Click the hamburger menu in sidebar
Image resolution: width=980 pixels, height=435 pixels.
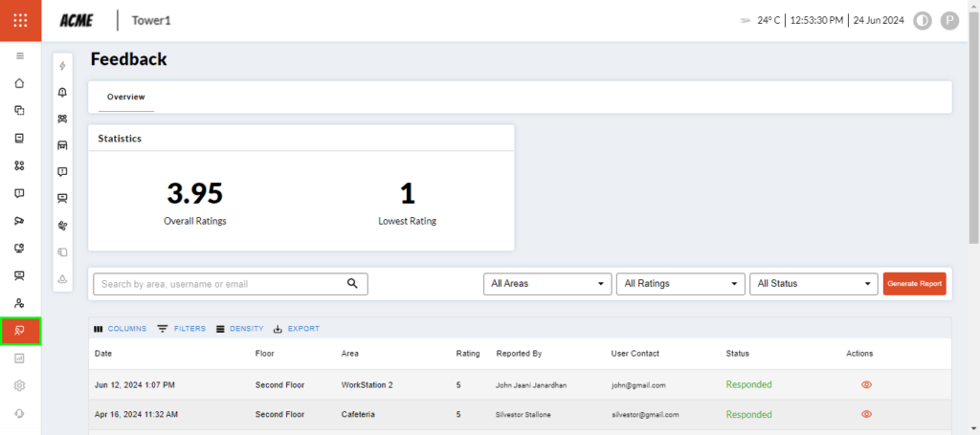coord(20,56)
